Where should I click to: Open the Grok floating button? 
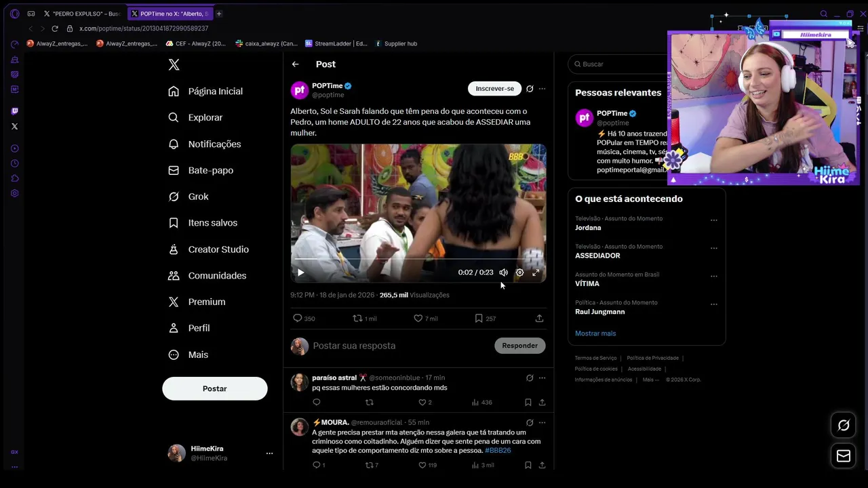point(844,425)
